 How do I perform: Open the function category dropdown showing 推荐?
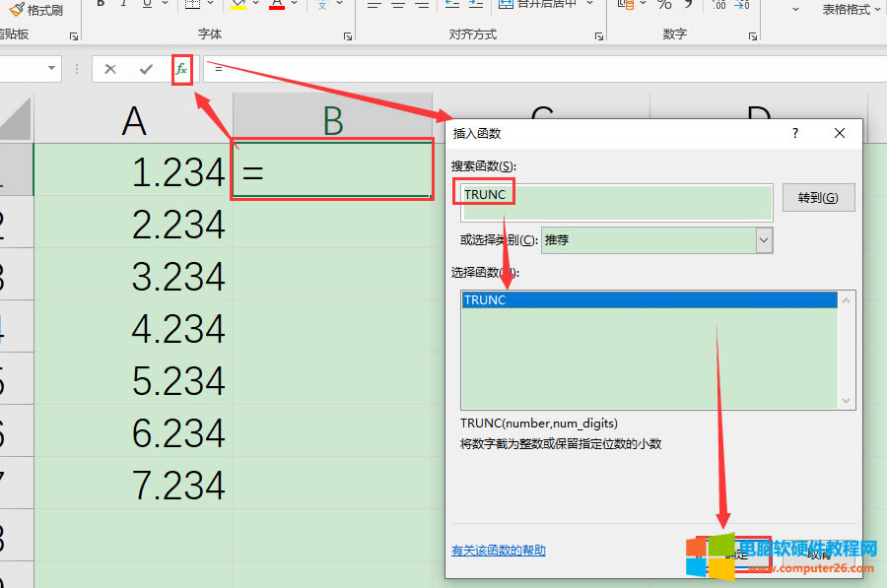click(x=764, y=239)
